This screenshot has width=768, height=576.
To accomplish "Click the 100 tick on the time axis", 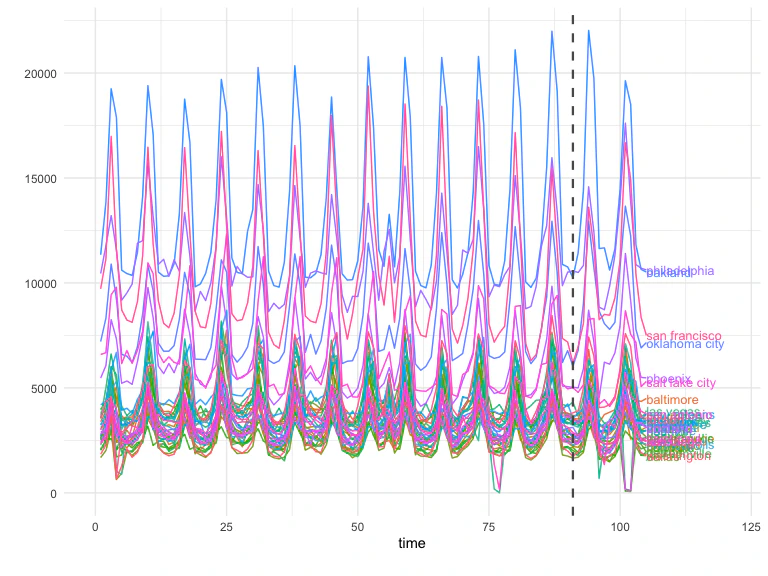I will 620,527.
